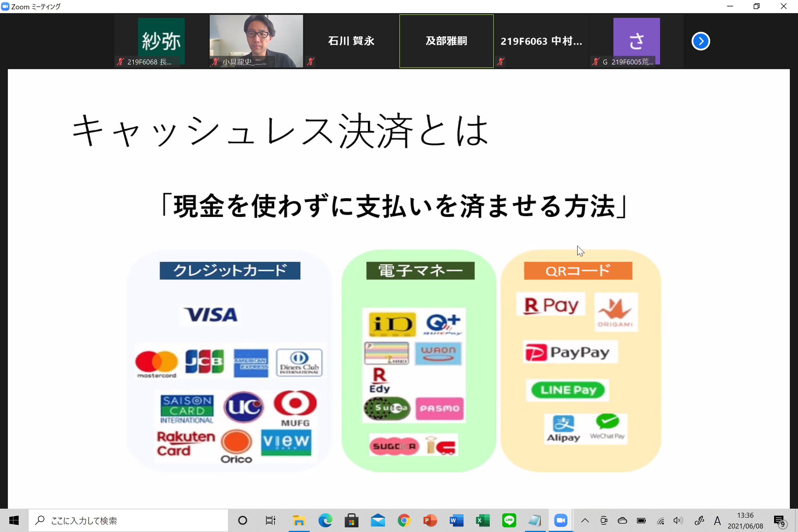798x532 pixels.
Task: Click the muted mic icon on 石川 賀永 tile
Action: pos(310,62)
